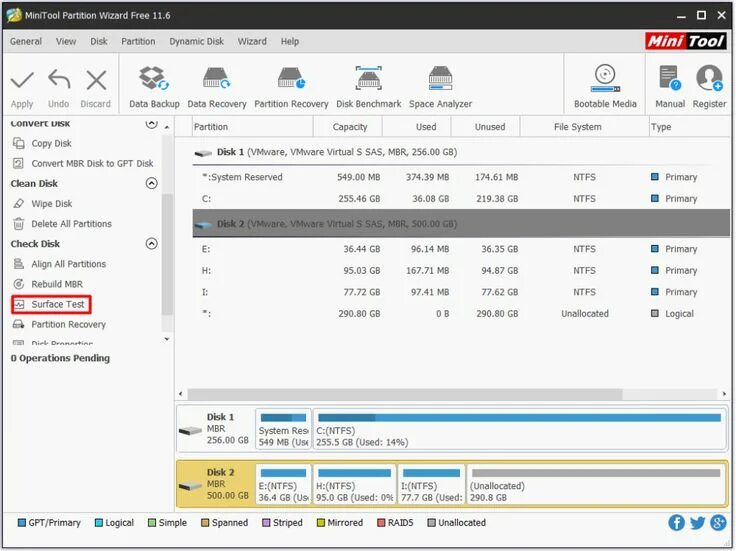This screenshot has height=551, width=736.
Task: Open the Data Backup tool
Action: [x=154, y=87]
